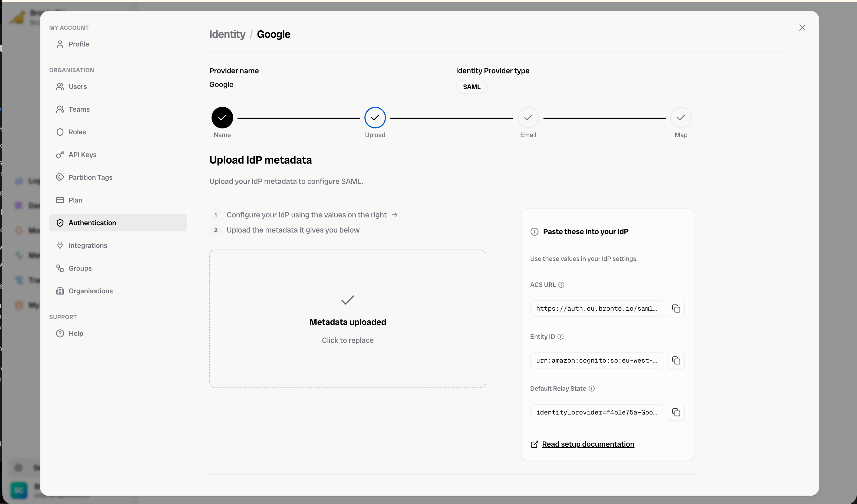Copy the Entity ID value
Viewport: 857px width, 504px height.
click(x=676, y=361)
